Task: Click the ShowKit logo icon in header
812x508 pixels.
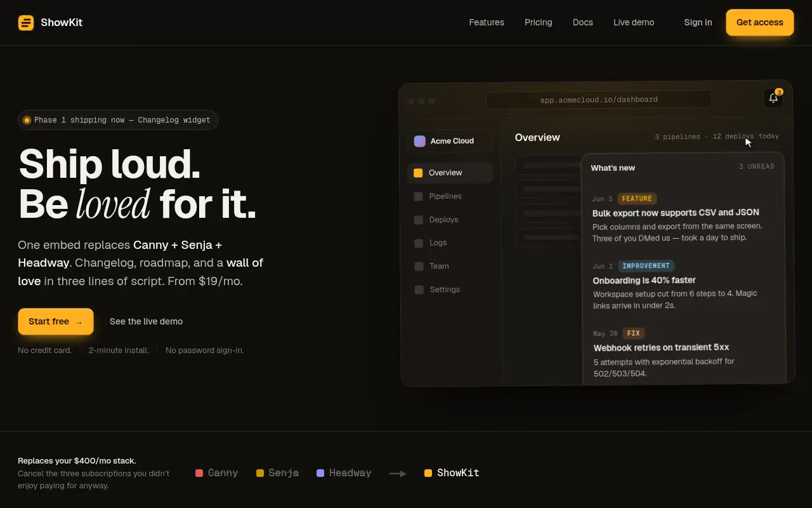Action: 26,23
